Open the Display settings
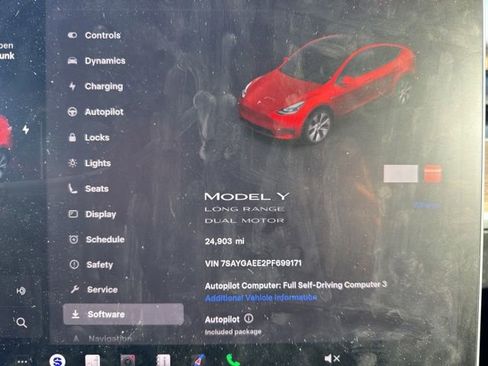 [x=92, y=214]
